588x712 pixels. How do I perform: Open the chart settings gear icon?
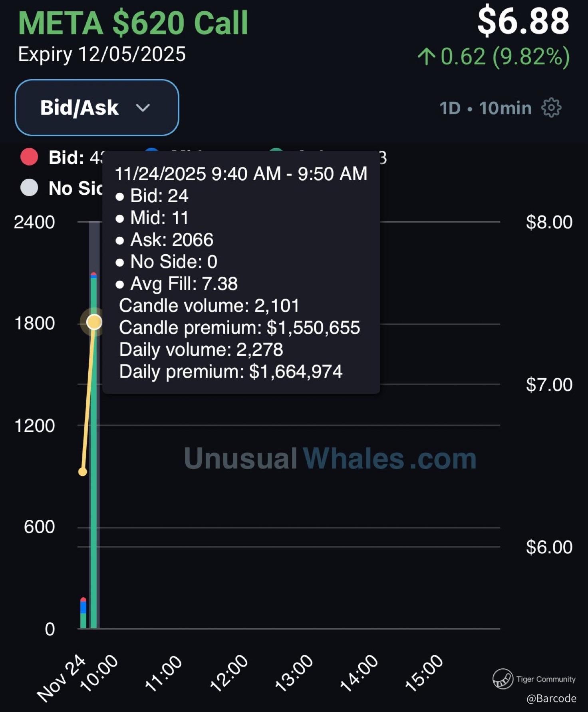(x=551, y=108)
